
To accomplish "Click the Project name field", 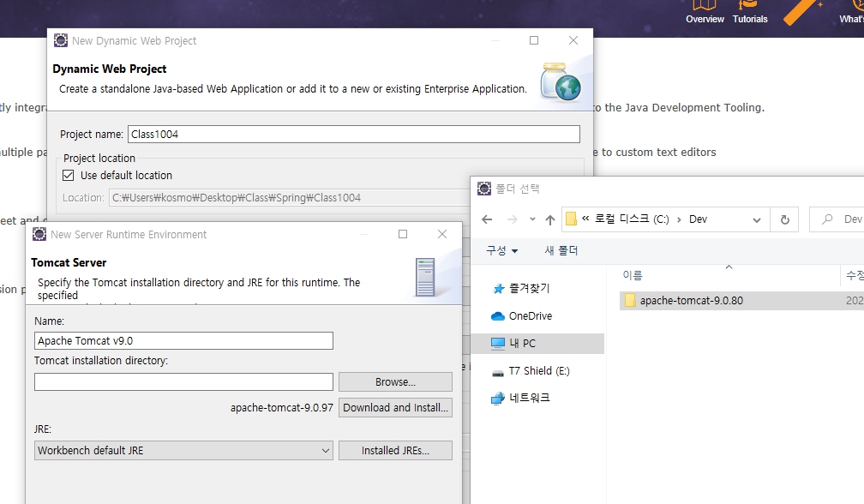I will [354, 135].
